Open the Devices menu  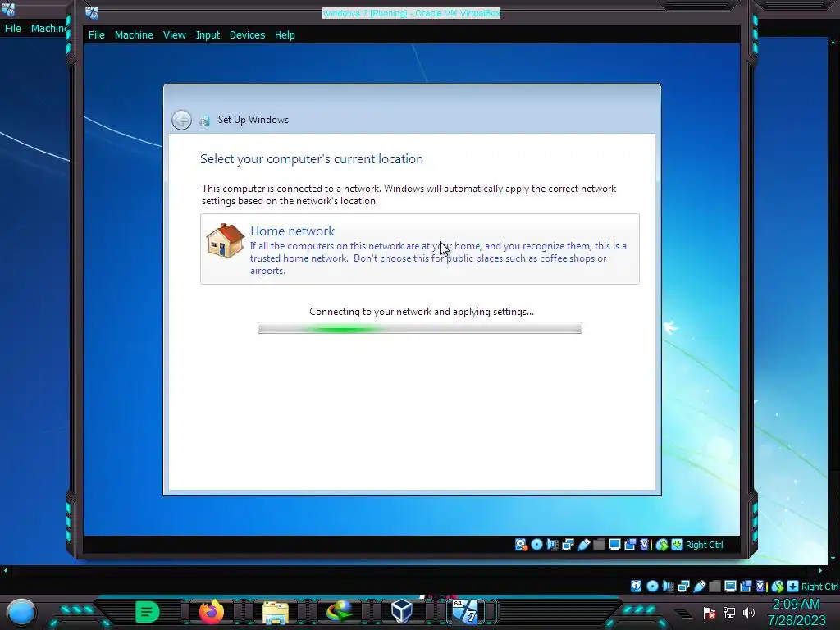pyautogui.click(x=247, y=34)
